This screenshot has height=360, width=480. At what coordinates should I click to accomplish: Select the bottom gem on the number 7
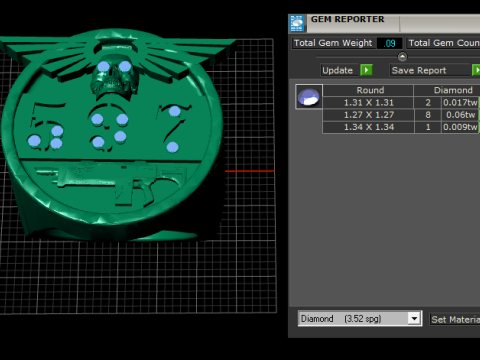(172, 147)
